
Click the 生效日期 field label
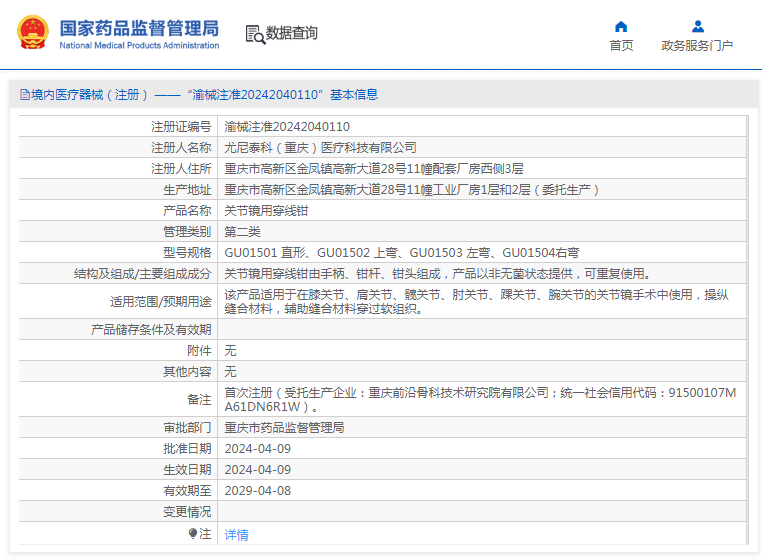(187, 470)
